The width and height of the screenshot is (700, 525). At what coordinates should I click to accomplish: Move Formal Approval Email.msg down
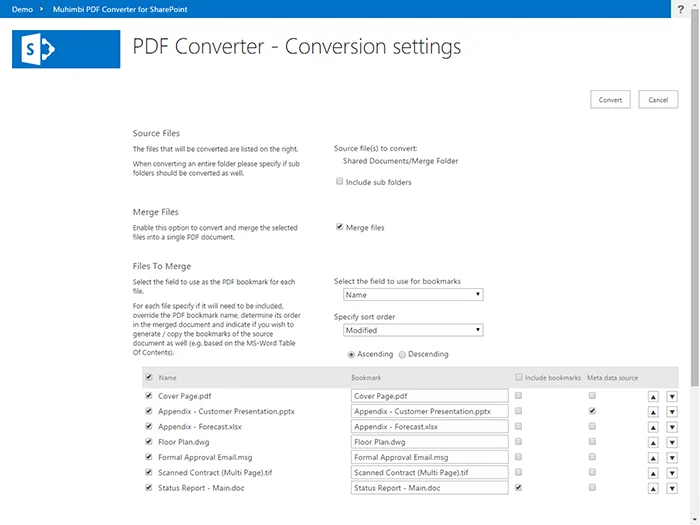tap(672, 458)
